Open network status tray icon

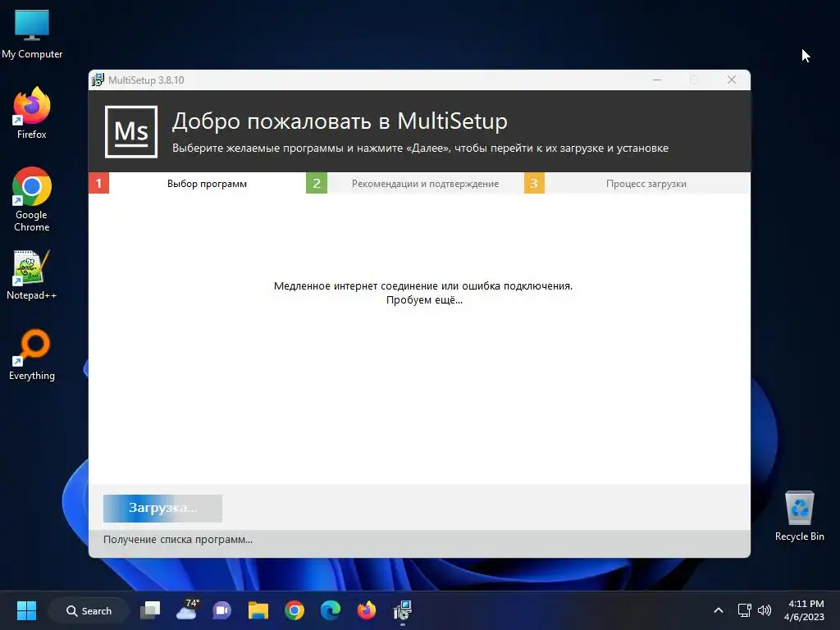point(744,610)
